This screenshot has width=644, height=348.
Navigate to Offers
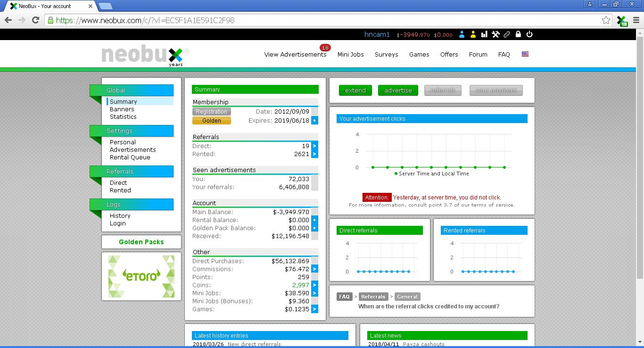[449, 55]
